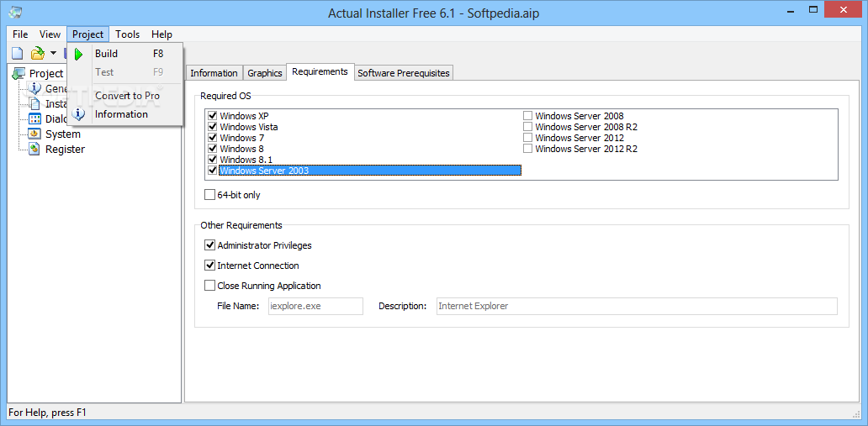Viewport: 868px width, 426px height.
Task: Uncheck the Windows 8 checkbox
Action: 213,149
